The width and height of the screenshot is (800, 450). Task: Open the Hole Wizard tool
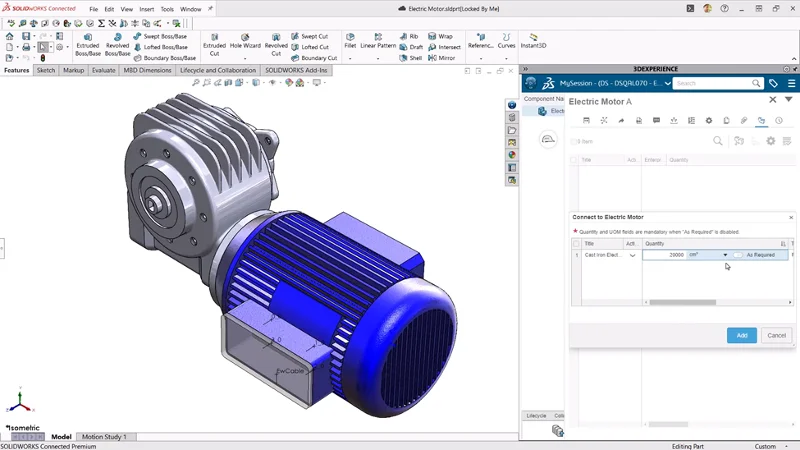[x=244, y=41]
